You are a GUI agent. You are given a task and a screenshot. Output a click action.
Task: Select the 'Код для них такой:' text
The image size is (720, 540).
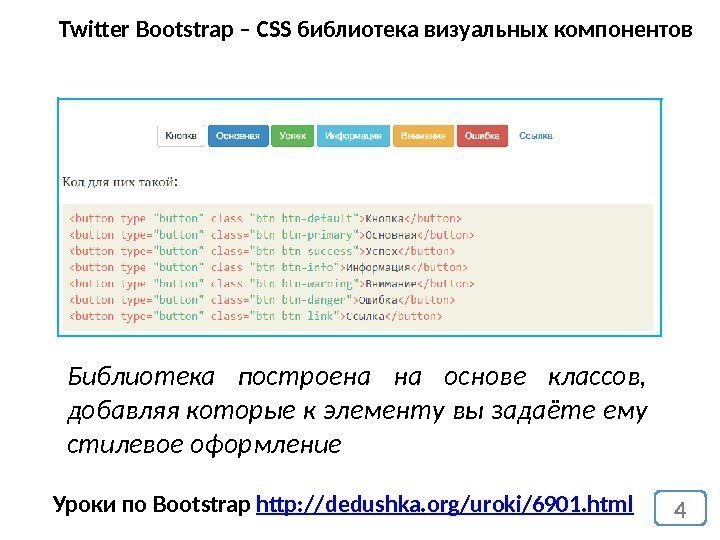point(120,182)
